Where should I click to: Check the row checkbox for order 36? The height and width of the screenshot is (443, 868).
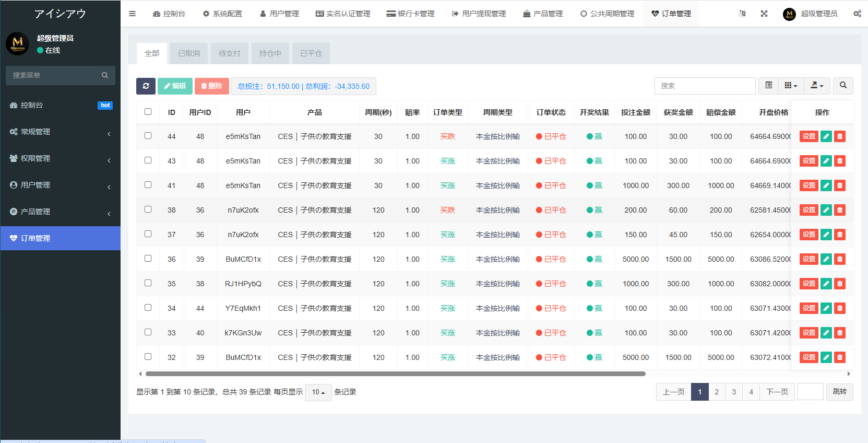148,259
